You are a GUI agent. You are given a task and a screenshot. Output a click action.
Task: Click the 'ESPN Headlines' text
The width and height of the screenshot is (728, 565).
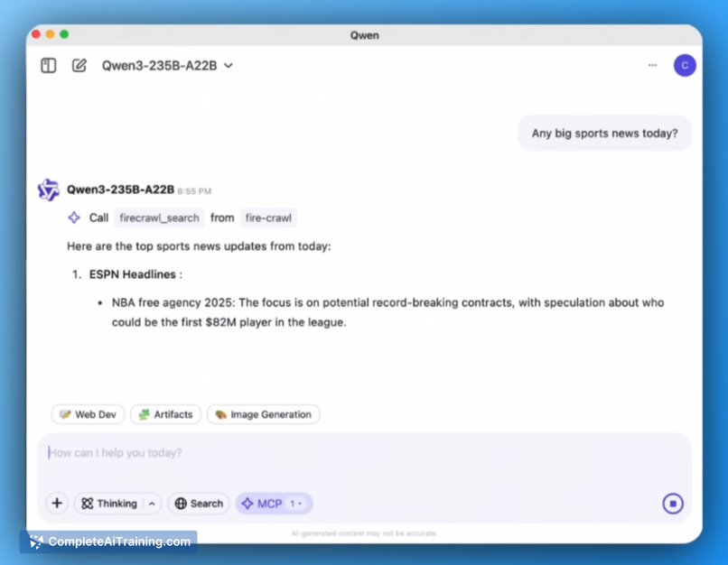tap(132, 274)
